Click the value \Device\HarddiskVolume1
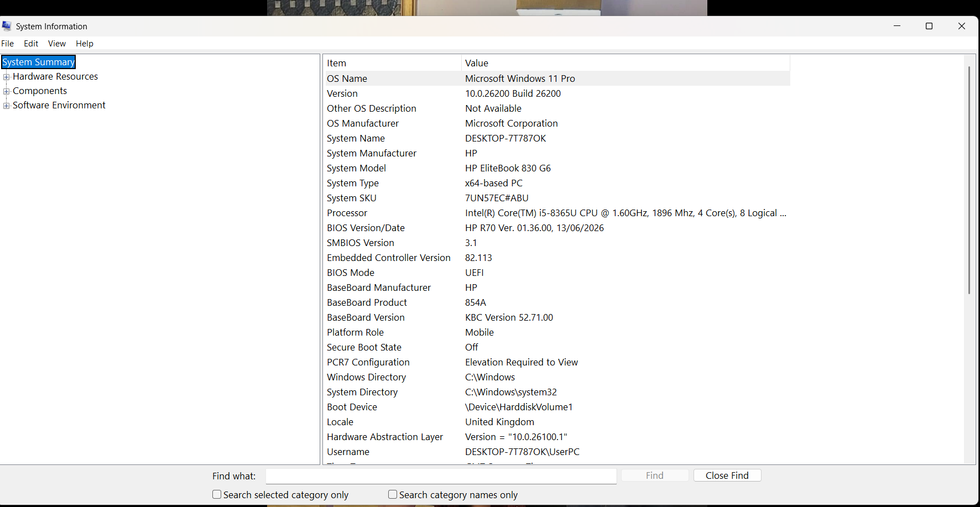980x507 pixels. click(x=519, y=407)
